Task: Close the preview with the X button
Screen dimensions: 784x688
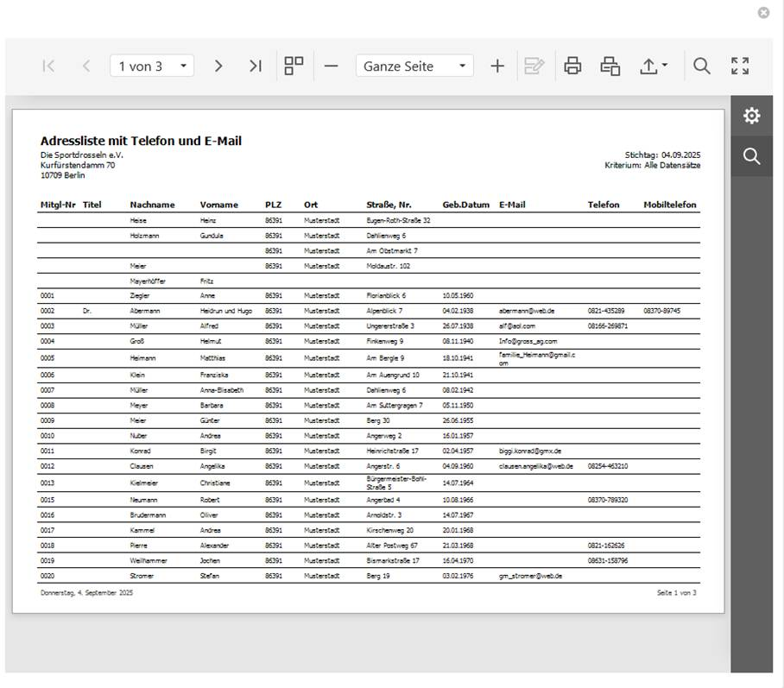Action: 763,12
